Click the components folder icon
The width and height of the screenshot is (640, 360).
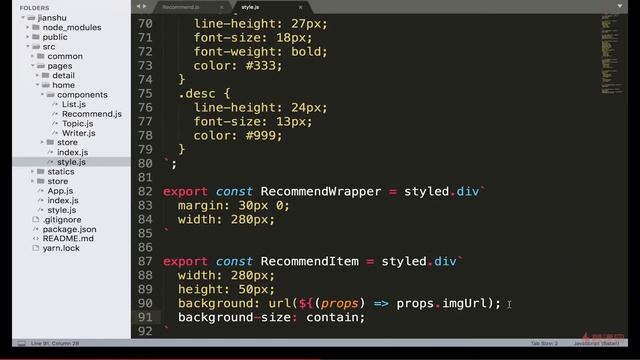(51, 94)
